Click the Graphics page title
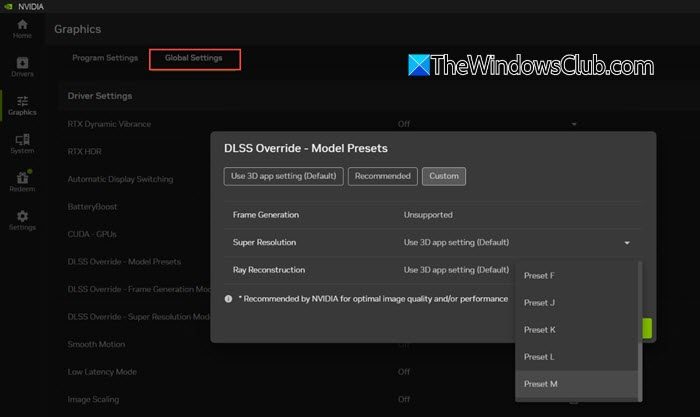Image resolution: width=700 pixels, height=417 pixels. pyautogui.click(x=77, y=29)
